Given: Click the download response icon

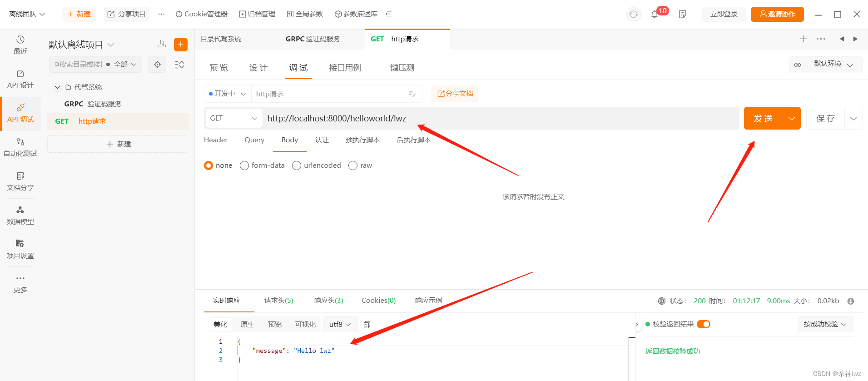Looking at the screenshot, I should tap(851, 301).
